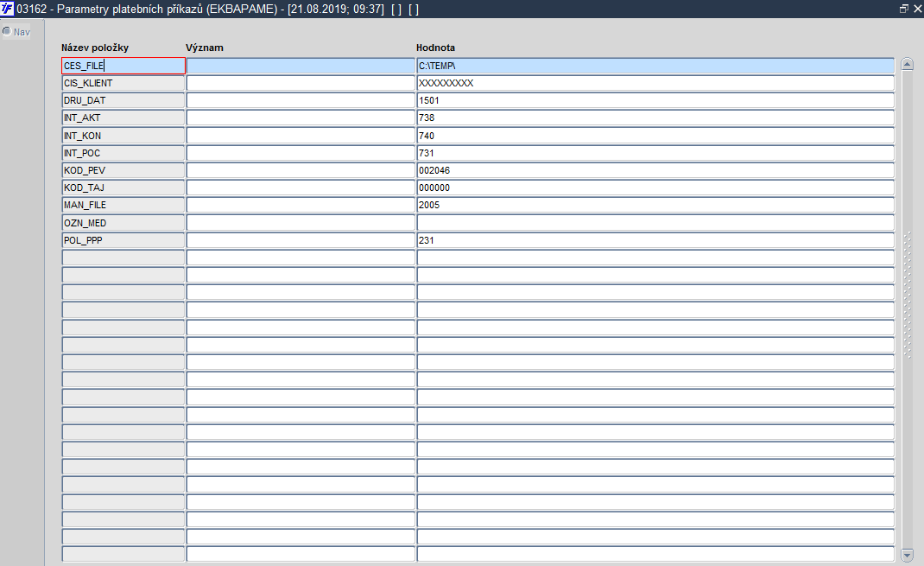This screenshot has height=566, width=924.
Task: Select the OZN_MED row name
Action: (x=123, y=223)
